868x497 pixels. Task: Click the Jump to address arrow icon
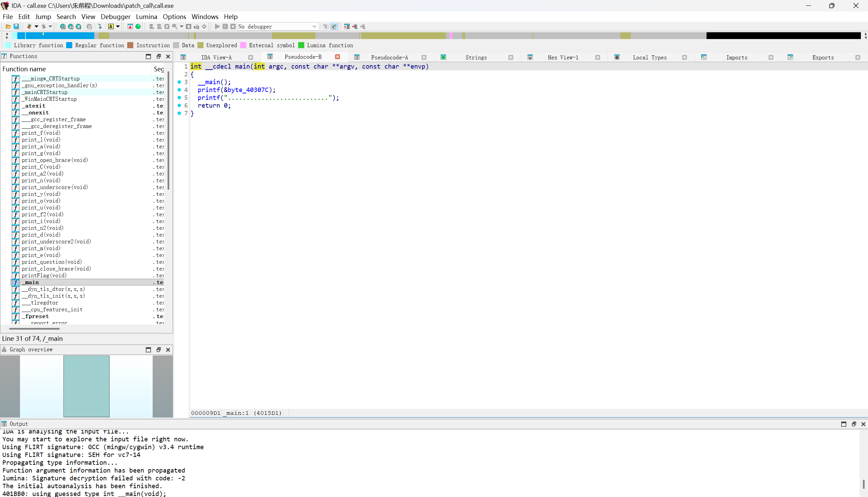pos(100,26)
